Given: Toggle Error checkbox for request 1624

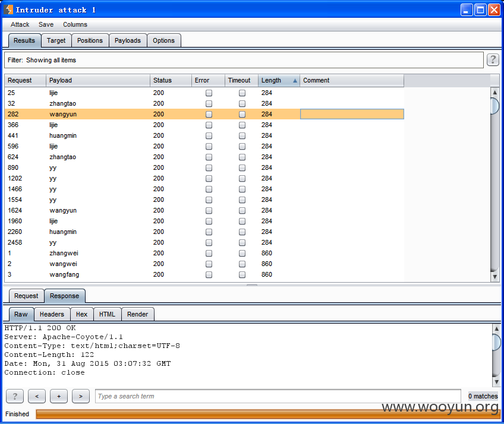Looking at the screenshot, I should click(209, 210).
